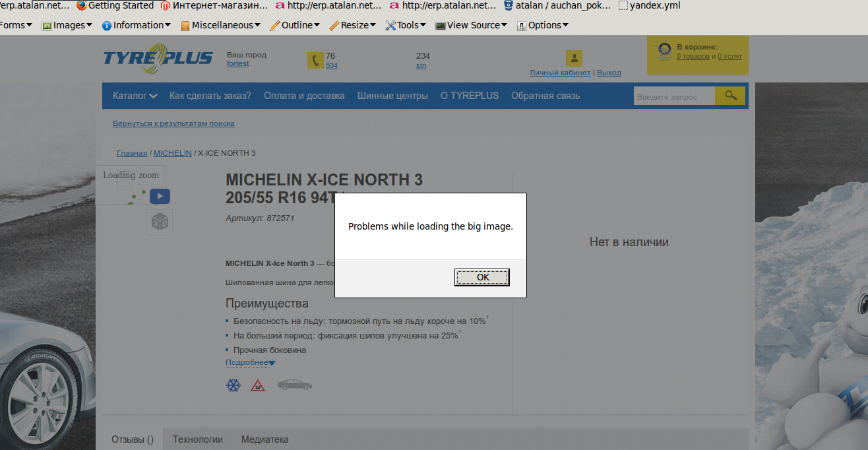Click the Преимущества heading
The height and width of the screenshot is (450, 868).
[x=267, y=304]
